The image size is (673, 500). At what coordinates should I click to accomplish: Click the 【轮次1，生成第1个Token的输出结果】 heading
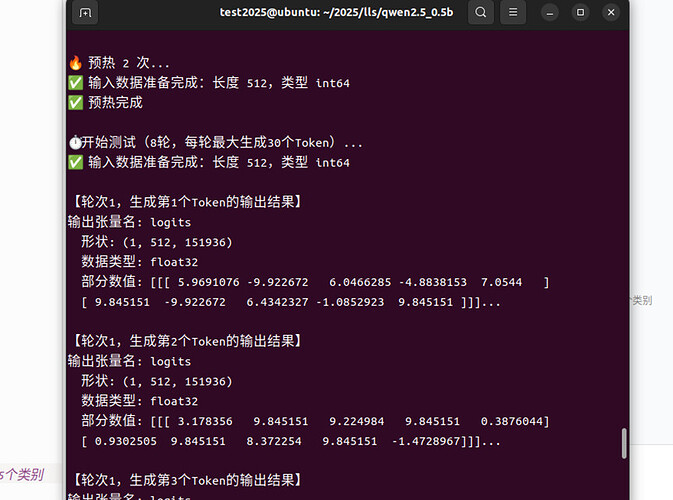point(188,202)
